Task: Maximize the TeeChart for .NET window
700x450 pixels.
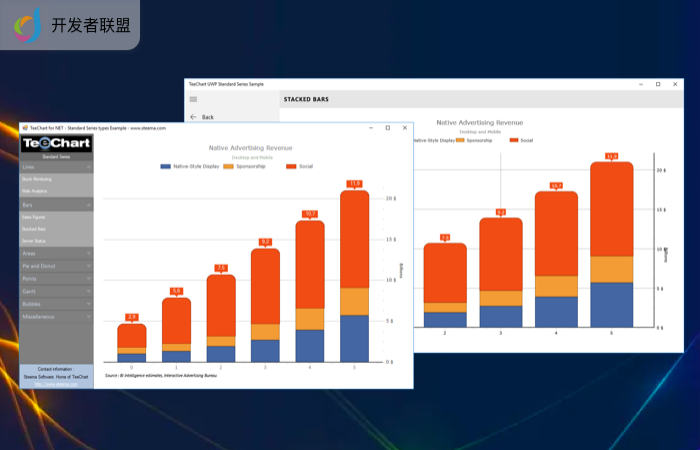Action: click(387, 128)
